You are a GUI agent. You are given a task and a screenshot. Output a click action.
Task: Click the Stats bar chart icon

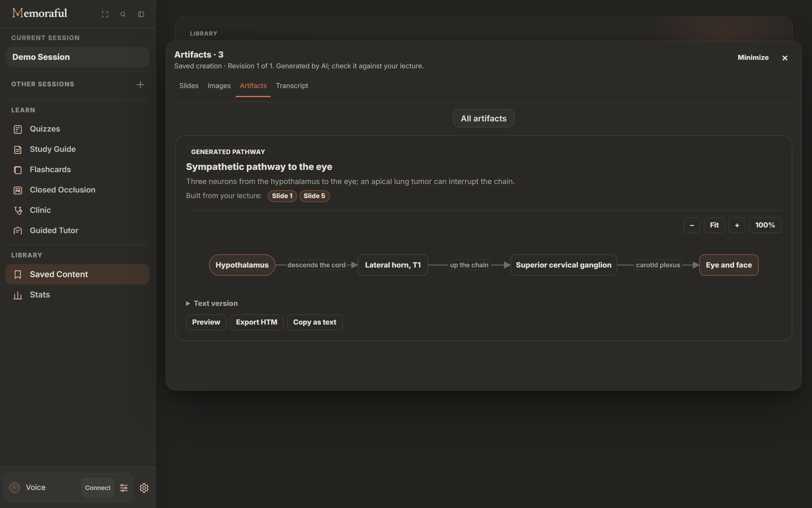pyautogui.click(x=18, y=295)
